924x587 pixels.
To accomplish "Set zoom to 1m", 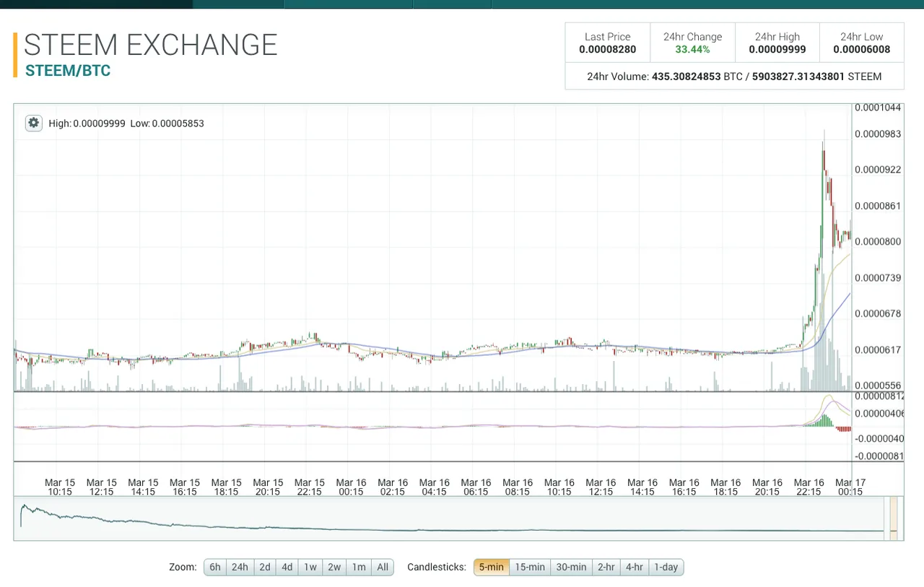I will (x=359, y=567).
